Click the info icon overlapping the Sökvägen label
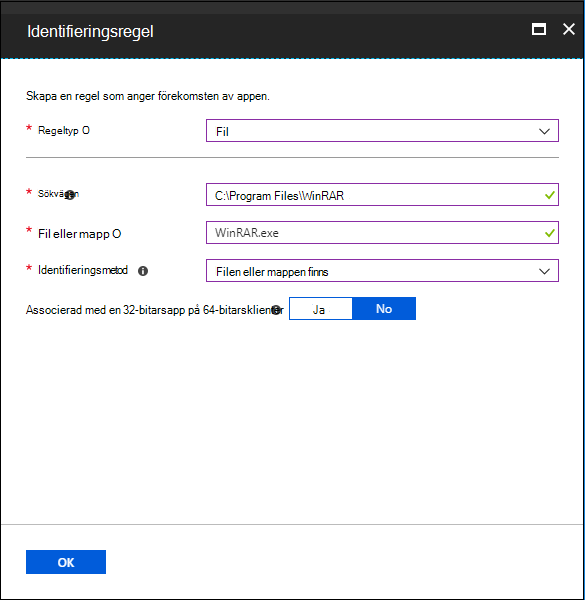 click(70, 195)
